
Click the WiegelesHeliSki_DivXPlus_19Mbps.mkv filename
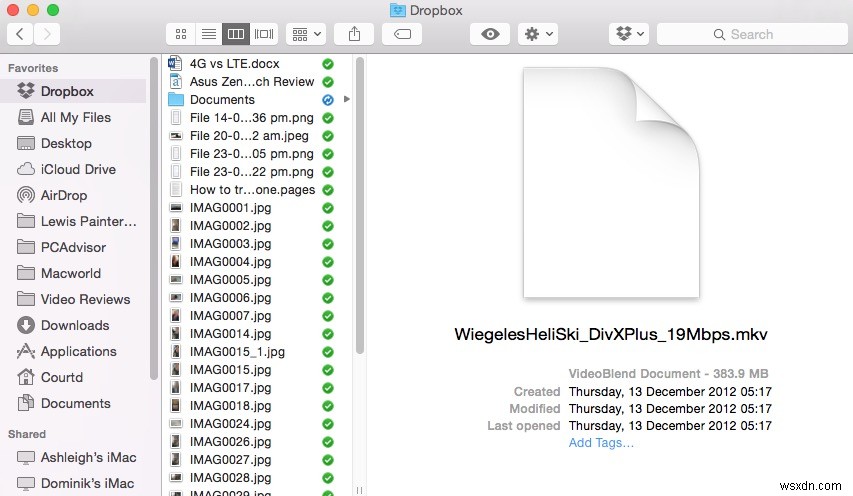coord(611,334)
